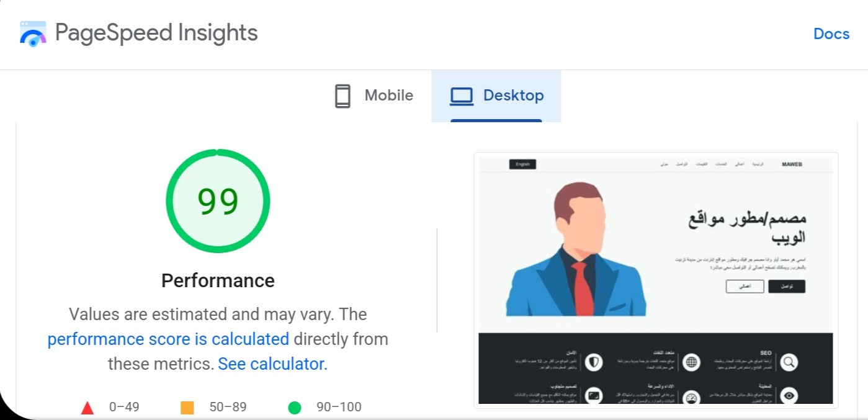Select the Desktop tab label

click(513, 96)
